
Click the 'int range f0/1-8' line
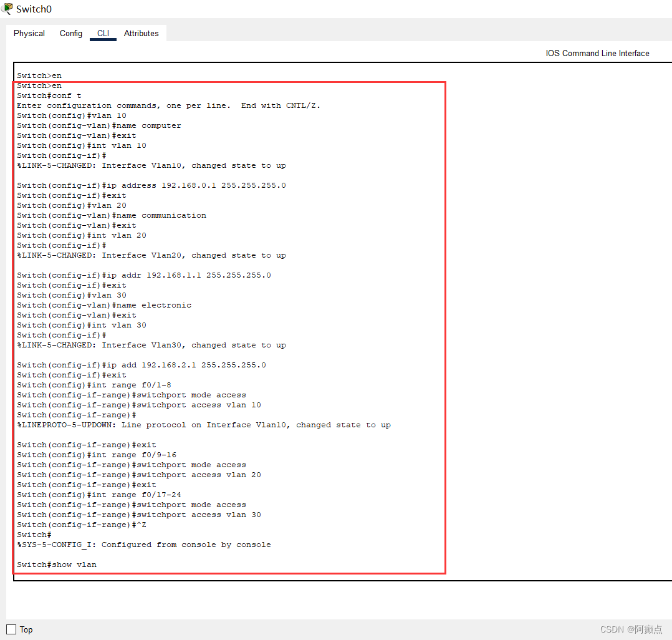(x=94, y=385)
